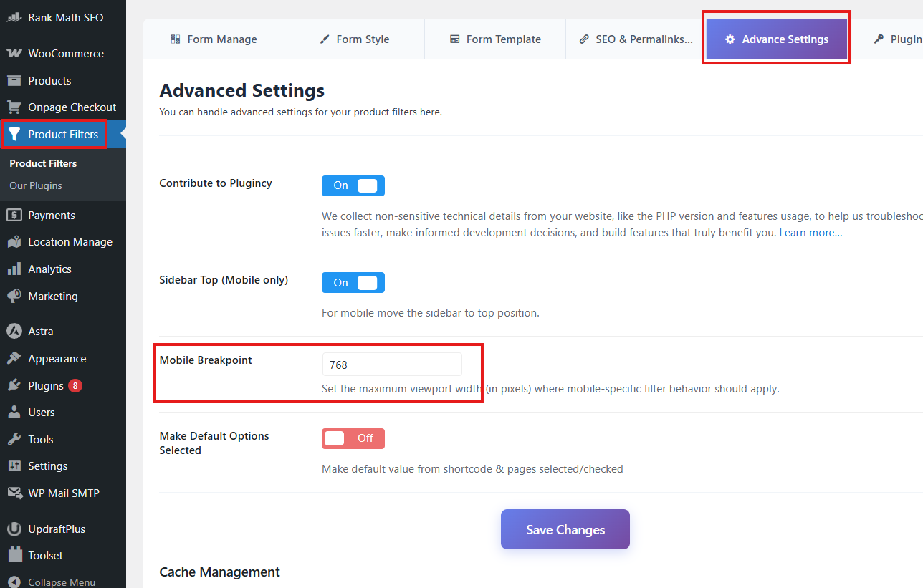Click the Marketing megaphone icon
923x588 pixels.
pos(14,297)
